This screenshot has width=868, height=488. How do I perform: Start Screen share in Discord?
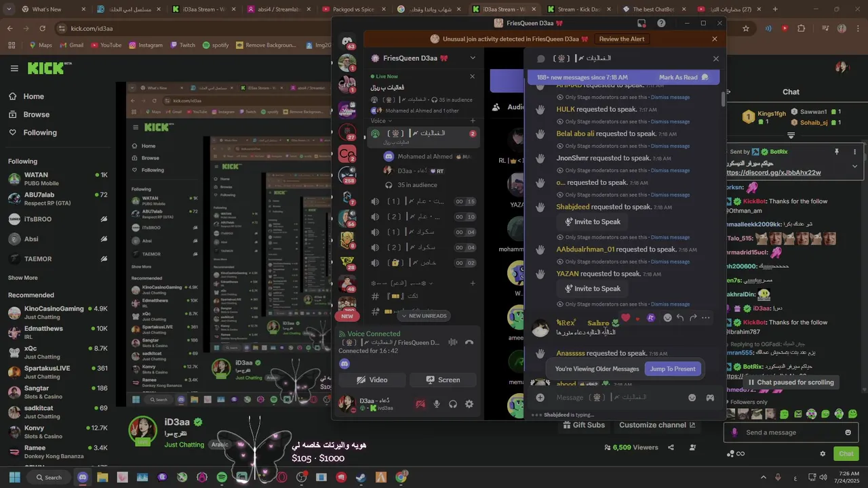(x=443, y=380)
